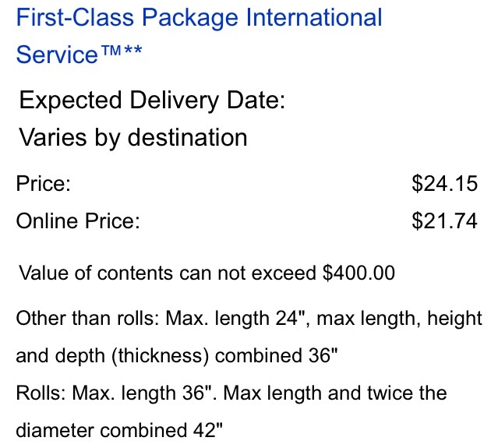Click the Varies by destination text

point(133,138)
